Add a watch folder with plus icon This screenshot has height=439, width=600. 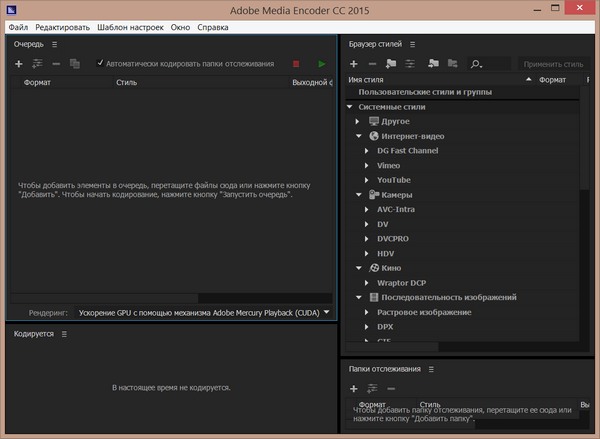[354, 389]
